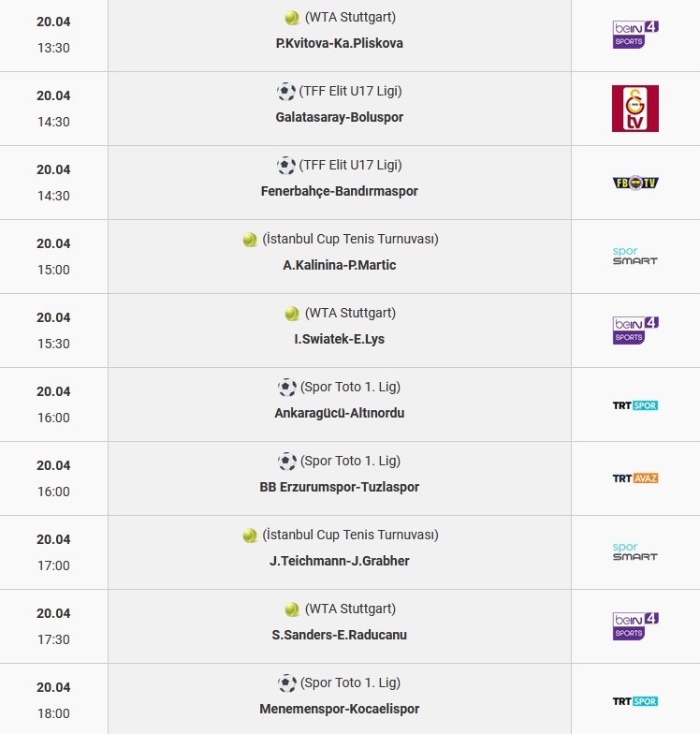Click the soccer ball icon beside Galatasaray-Boluspor
Image resolution: width=700 pixels, height=734 pixels.
(x=286, y=92)
